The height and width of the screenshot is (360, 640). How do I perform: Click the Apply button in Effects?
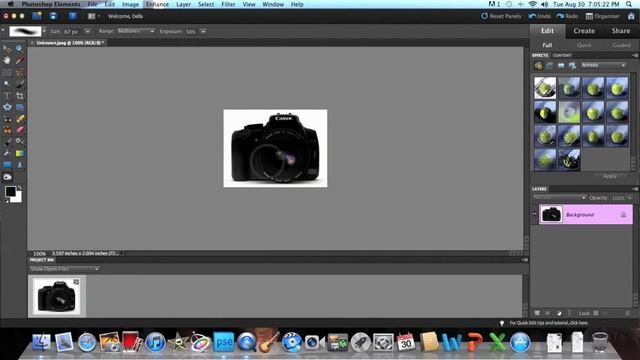point(610,176)
